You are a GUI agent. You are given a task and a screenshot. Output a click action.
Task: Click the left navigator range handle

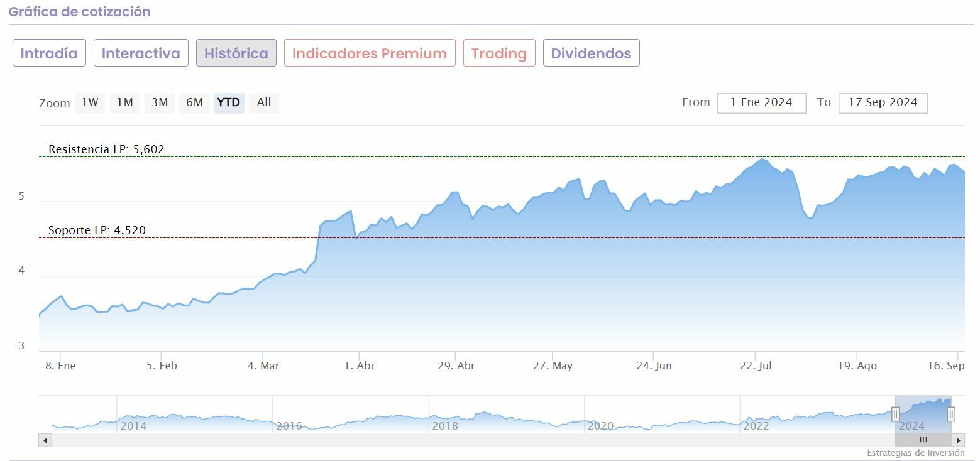pyautogui.click(x=896, y=414)
